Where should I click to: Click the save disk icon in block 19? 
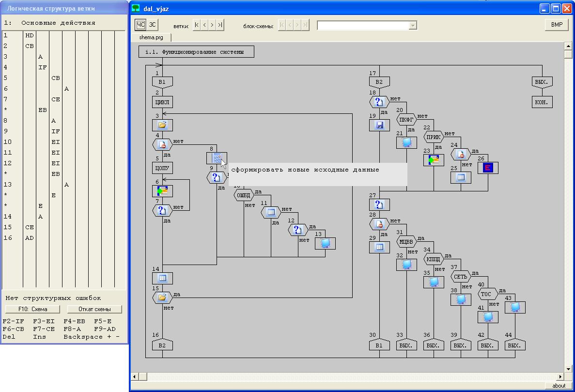coord(379,125)
